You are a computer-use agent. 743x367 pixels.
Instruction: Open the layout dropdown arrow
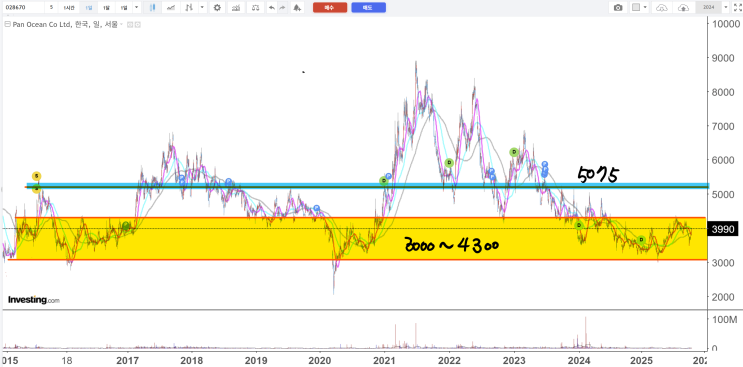coord(646,8)
